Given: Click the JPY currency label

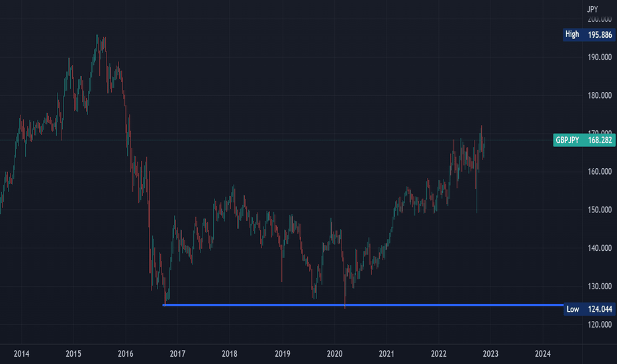Looking at the screenshot, I should pyautogui.click(x=593, y=9).
